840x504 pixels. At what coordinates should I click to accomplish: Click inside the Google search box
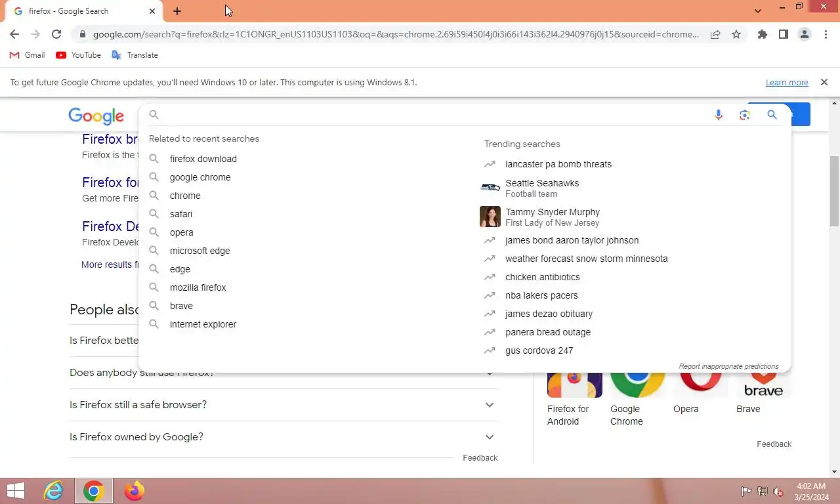(x=433, y=115)
